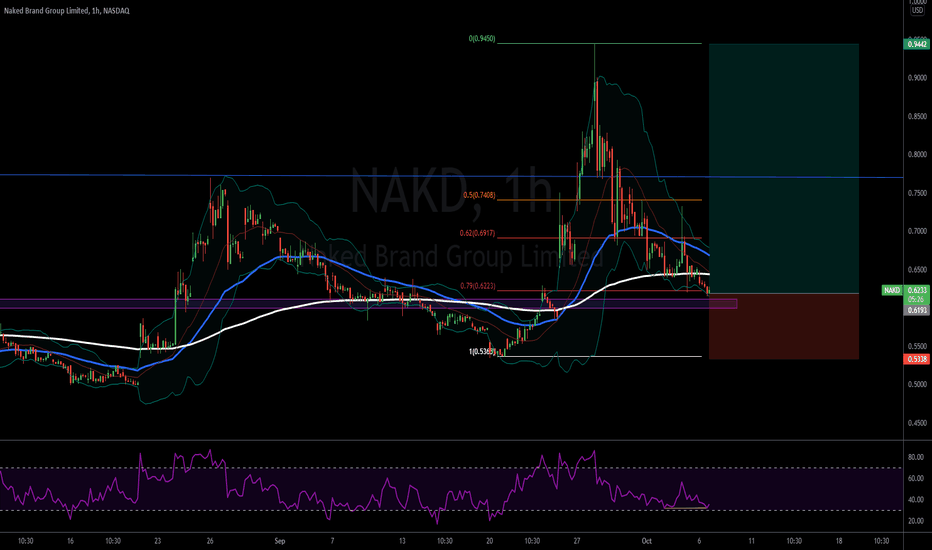Click the 16 date on time axis
This screenshot has height=550, width=932.
coord(70,541)
